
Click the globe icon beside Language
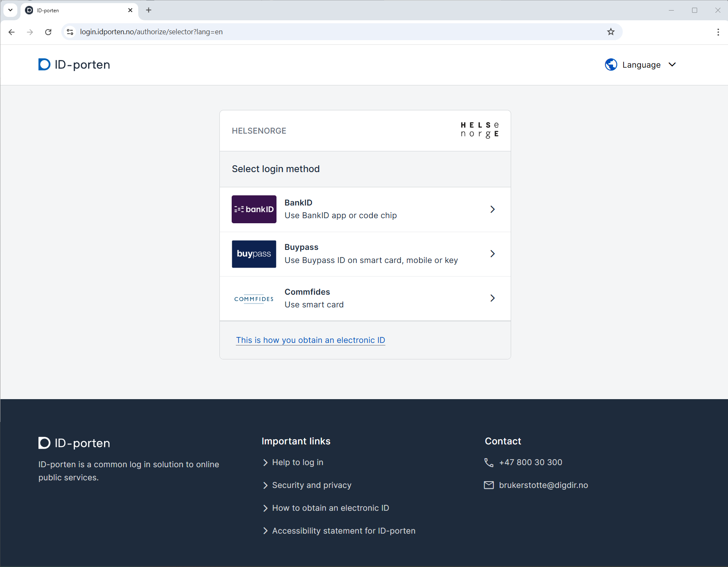tap(611, 65)
